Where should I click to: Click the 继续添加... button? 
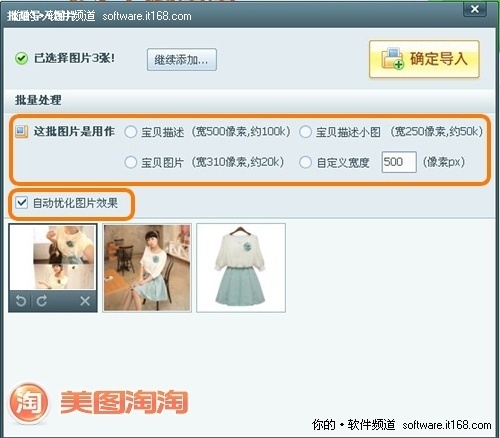[x=182, y=60]
